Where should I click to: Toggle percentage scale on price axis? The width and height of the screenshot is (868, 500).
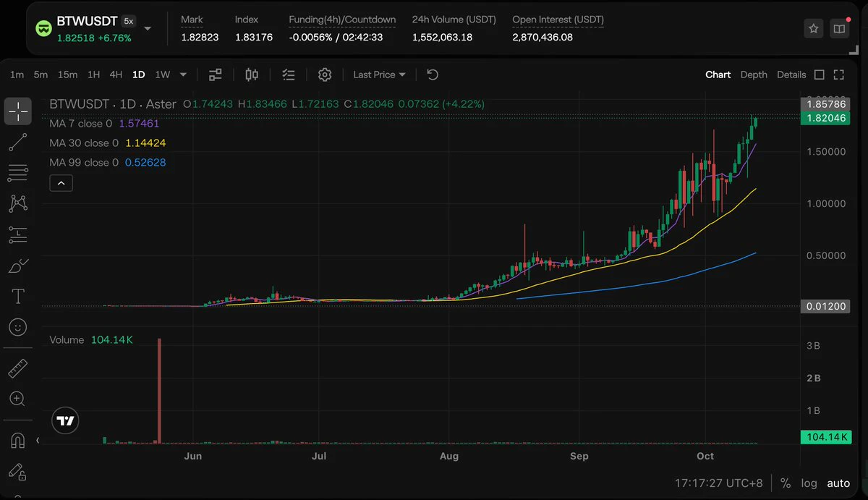pyautogui.click(x=786, y=483)
